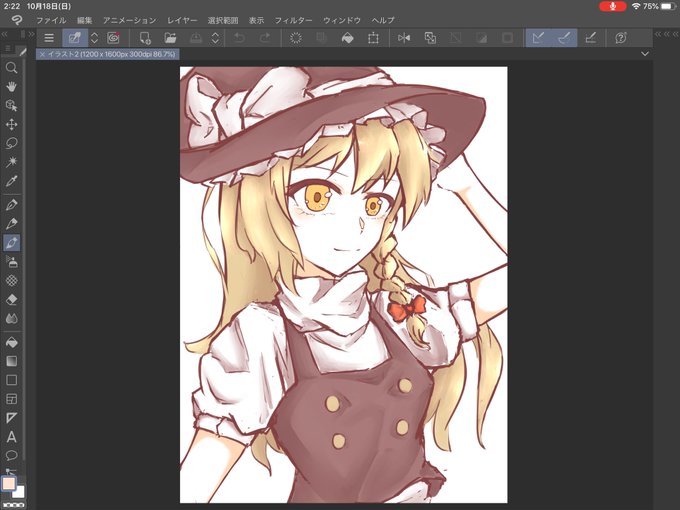Toggle Snap to Ruler
The height and width of the screenshot is (510, 680).
[x=538, y=38]
